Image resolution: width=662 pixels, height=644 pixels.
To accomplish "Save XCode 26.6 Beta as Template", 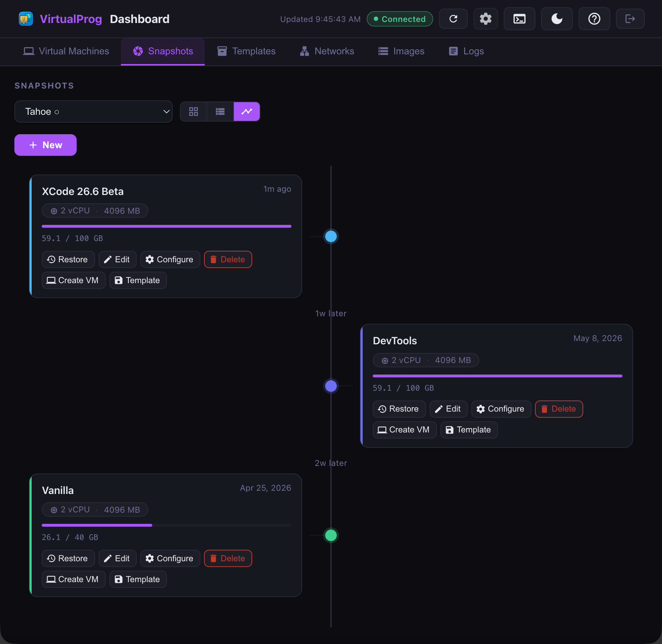I will [x=138, y=280].
